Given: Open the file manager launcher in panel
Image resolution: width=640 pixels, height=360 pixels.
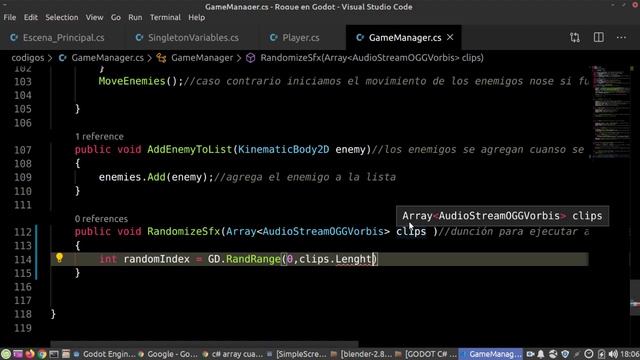Looking at the screenshot, I should [x=66, y=354].
